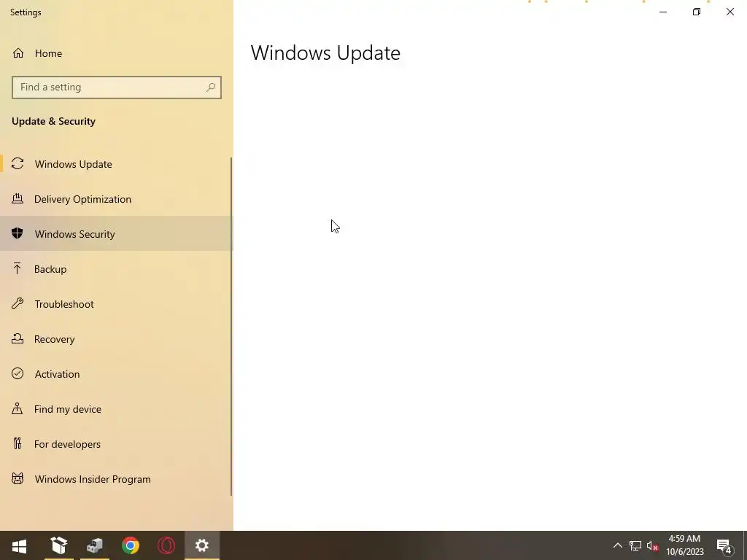747x560 pixels.
Task: Click the Windows Update refresh arrows icon
Action: point(18,164)
